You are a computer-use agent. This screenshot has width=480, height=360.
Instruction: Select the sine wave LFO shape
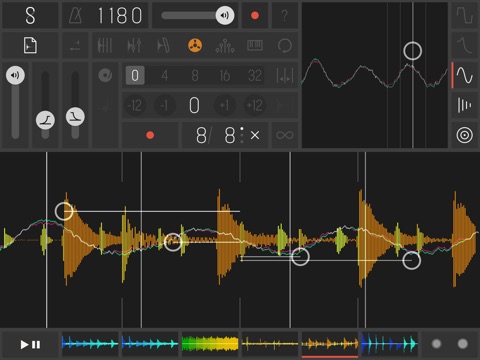click(465, 75)
